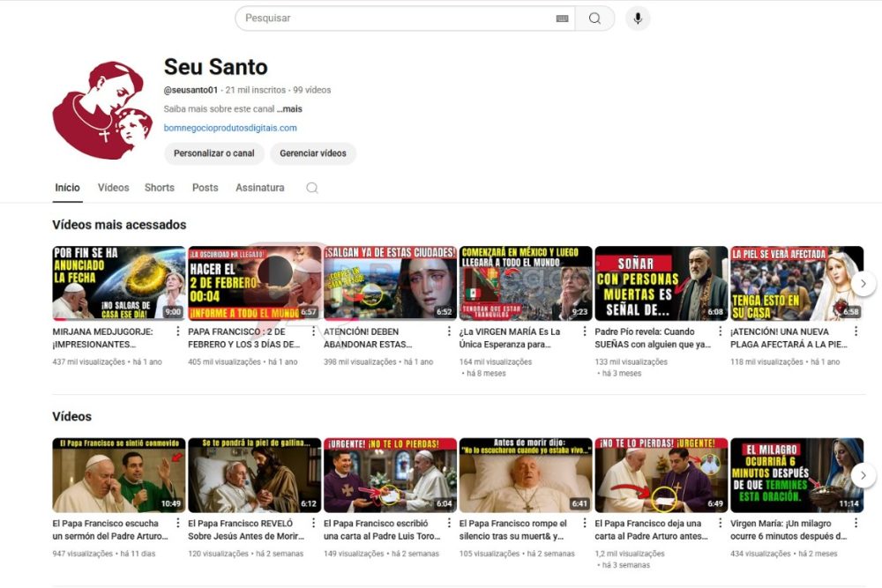Open title Virgen María: ¡Un milagro ocurre
Viewport: 882px width, 588px height.
point(788,530)
